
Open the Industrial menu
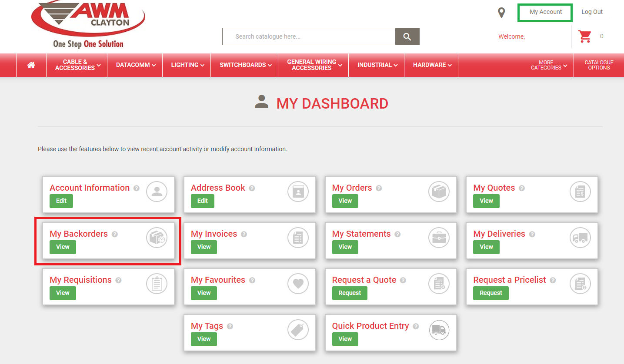(377, 65)
